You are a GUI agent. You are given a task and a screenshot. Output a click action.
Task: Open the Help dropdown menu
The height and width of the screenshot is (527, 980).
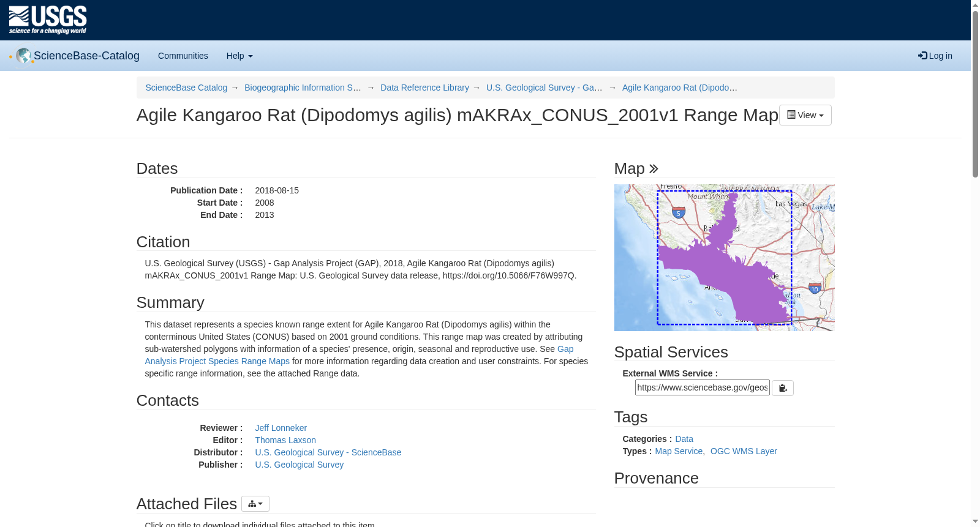(x=239, y=56)
